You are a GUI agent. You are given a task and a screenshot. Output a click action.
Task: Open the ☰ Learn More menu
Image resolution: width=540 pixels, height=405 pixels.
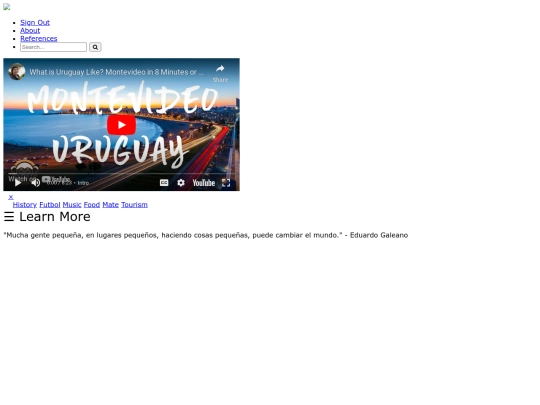pyautogui.click(x=47, y=217)
